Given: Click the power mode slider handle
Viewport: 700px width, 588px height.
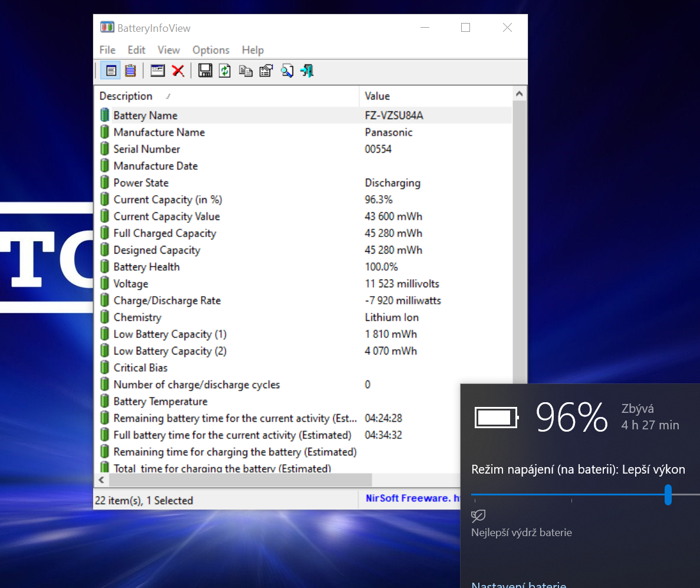Looking at the screenshot, I should [x=668, y=494].
